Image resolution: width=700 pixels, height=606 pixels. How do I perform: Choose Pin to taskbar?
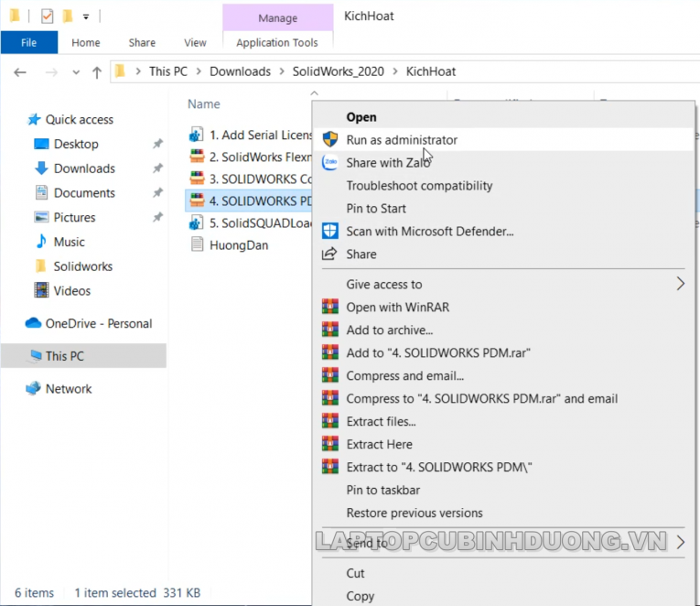383,490
